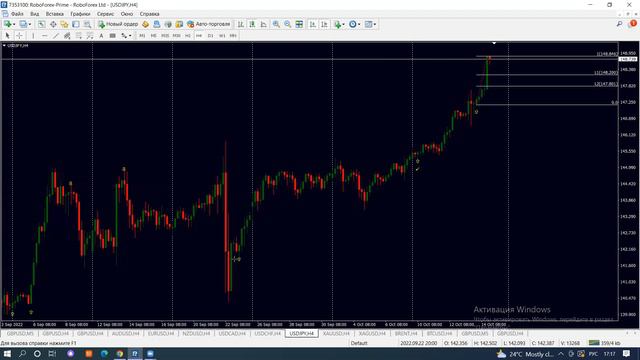The width and height of the screenshot is (640, 360).
Task: Switch chart to line chart
Action: tap(264, 24)
